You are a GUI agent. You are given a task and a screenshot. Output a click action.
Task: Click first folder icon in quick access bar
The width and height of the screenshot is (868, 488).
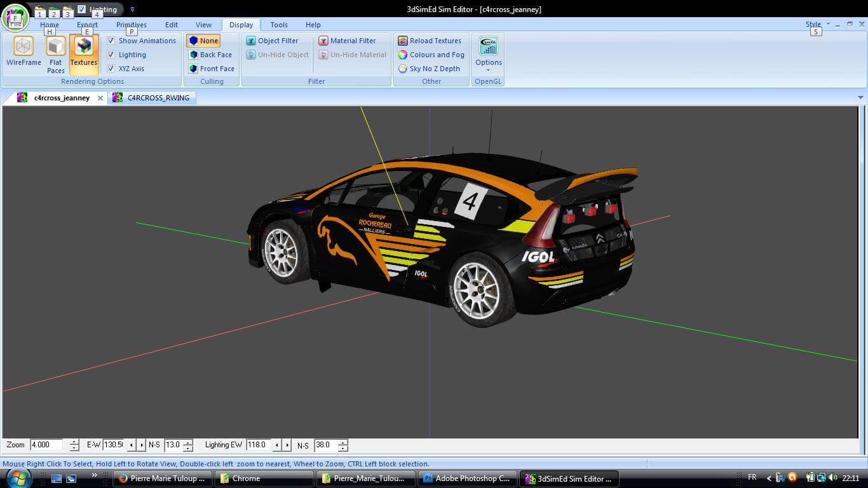coord(40,11)
